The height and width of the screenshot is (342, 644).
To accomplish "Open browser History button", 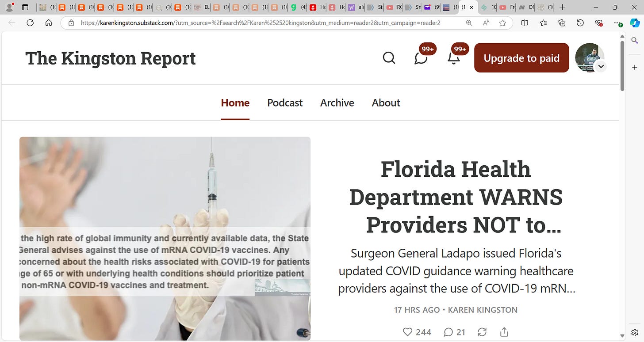I will pos(580,23).
